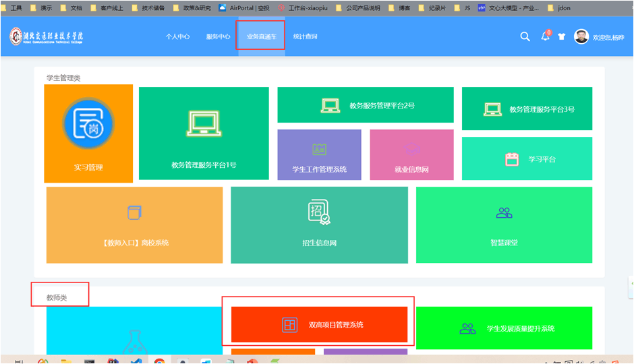Click the 智慧课堂 people icon

click(x=504, y=213)
